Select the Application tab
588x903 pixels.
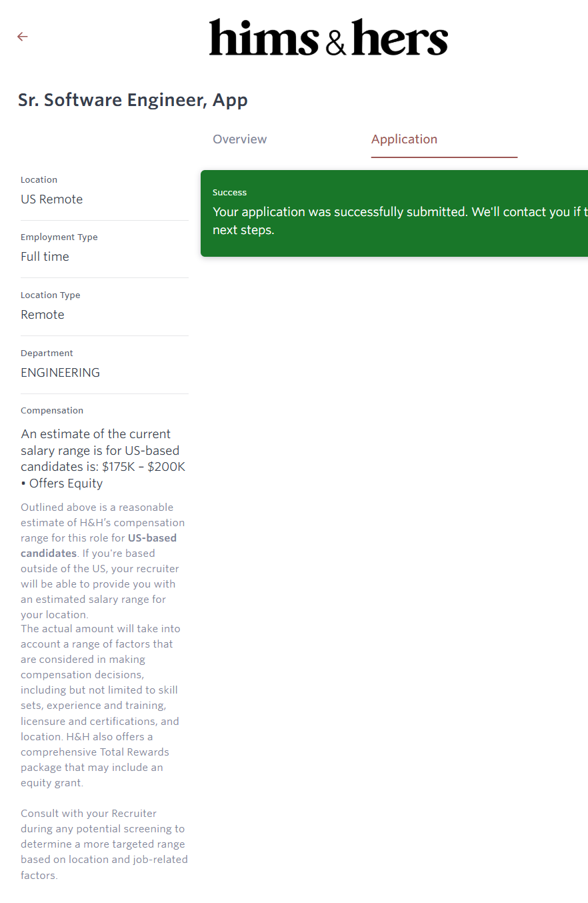click(404, 139)
